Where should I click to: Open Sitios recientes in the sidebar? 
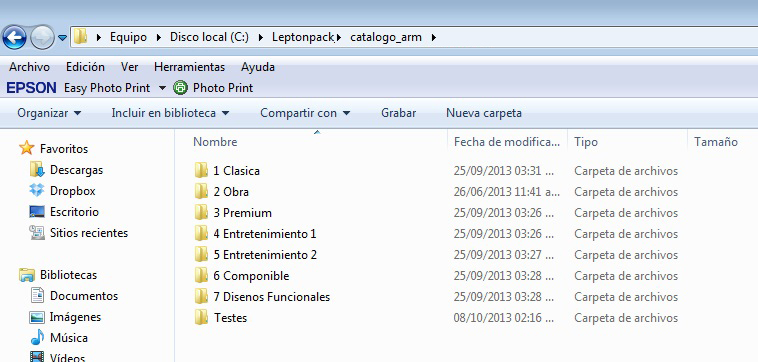pos(89,233)
